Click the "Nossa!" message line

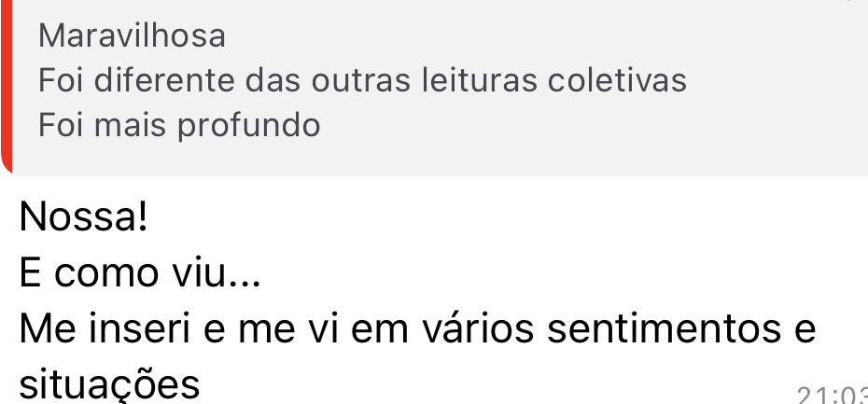click(x=83, y=218)
